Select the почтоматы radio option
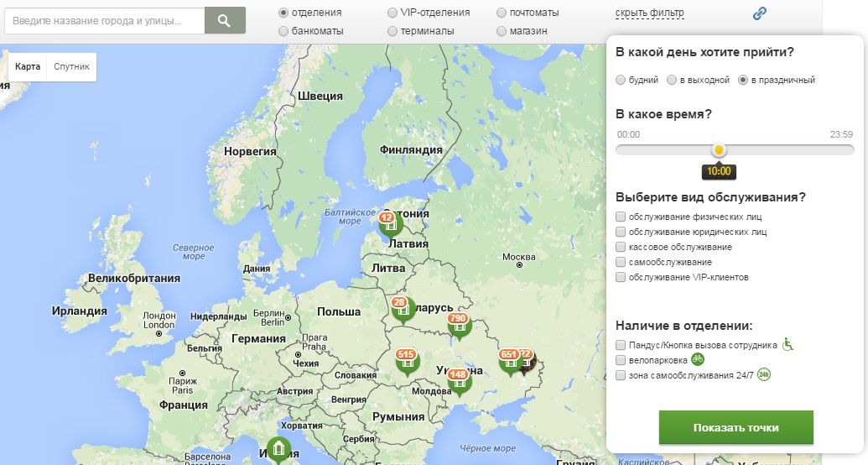The height and width of the screenshot is (465, 868). 502,13
